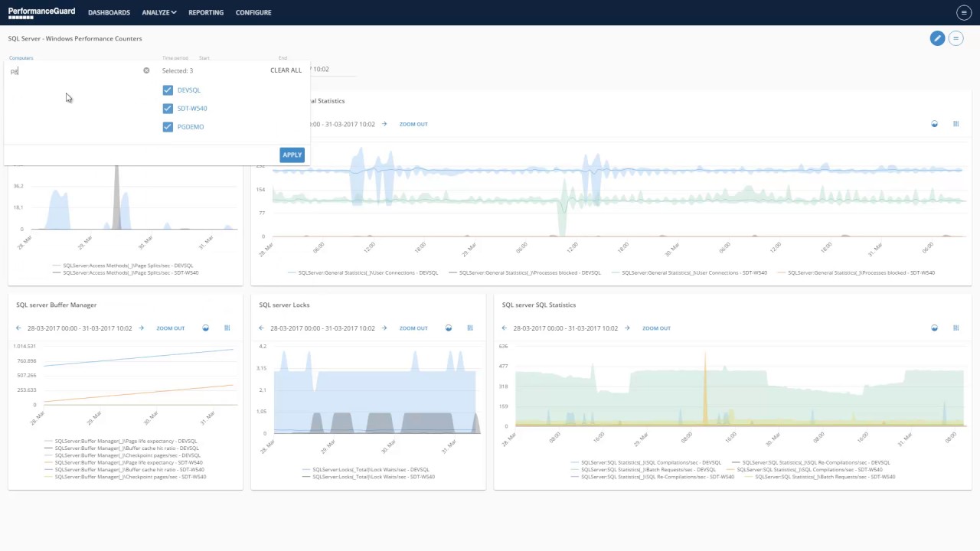Toggle legend Batch Requests/sec - DEVSQL

point(644,470)
